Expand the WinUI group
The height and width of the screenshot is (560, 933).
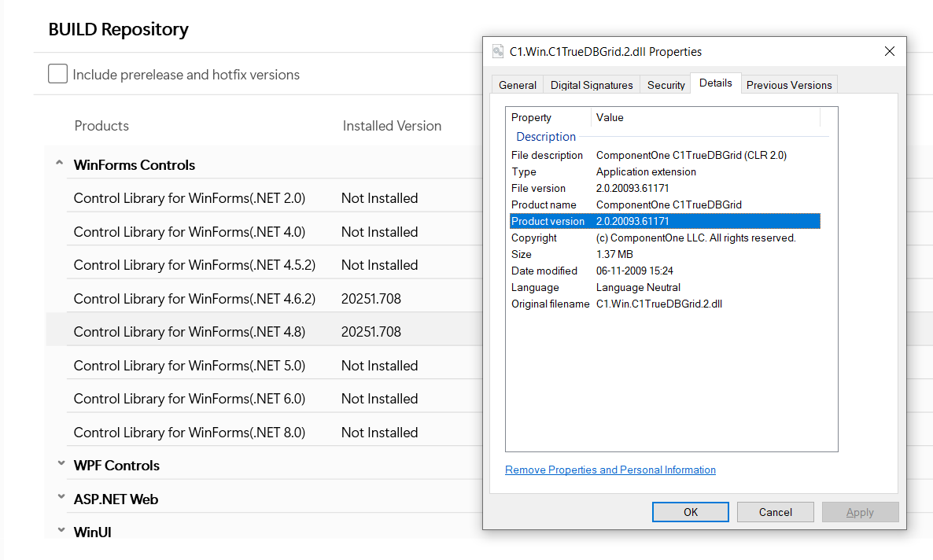coord(61,530)
